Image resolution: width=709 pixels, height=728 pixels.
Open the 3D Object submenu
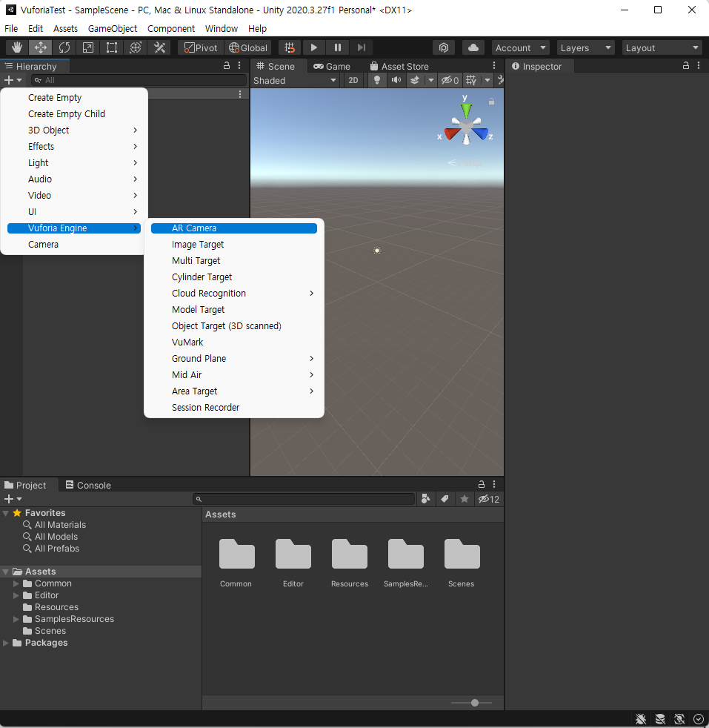(x=74, y=130)
